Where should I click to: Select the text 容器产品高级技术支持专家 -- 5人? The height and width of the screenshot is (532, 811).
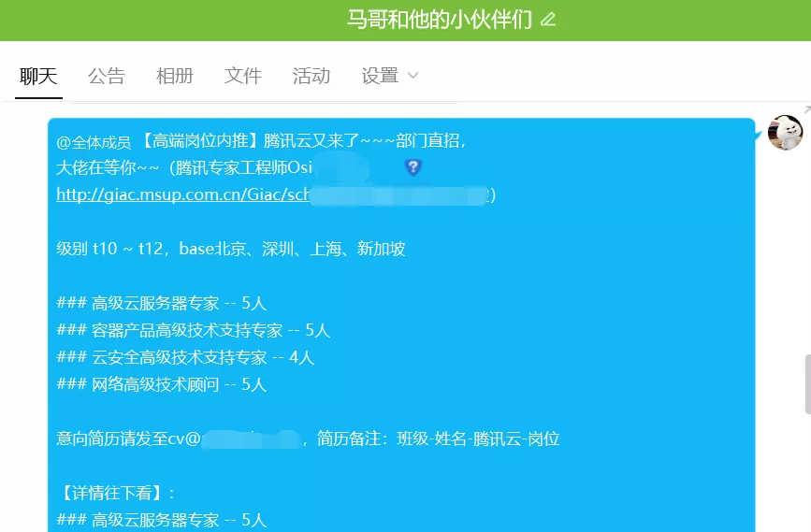pos(211,330)
